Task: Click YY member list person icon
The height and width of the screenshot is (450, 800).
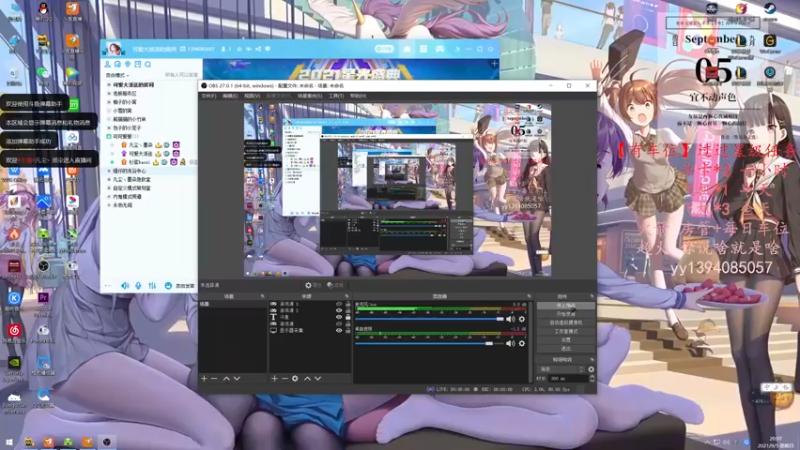Action: pyautogui.click(x=107, y=65)
